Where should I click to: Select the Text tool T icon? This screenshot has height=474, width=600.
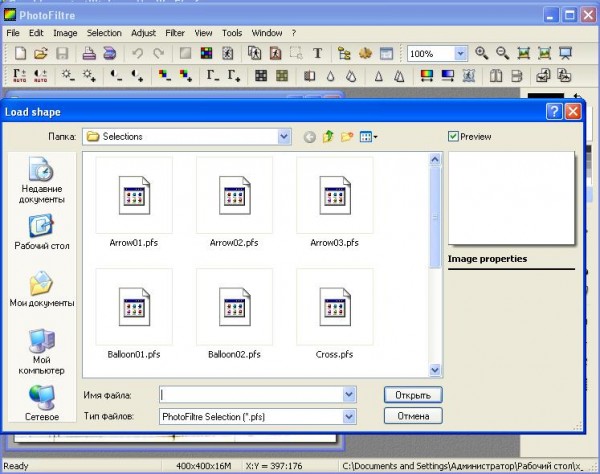(317, 53)
